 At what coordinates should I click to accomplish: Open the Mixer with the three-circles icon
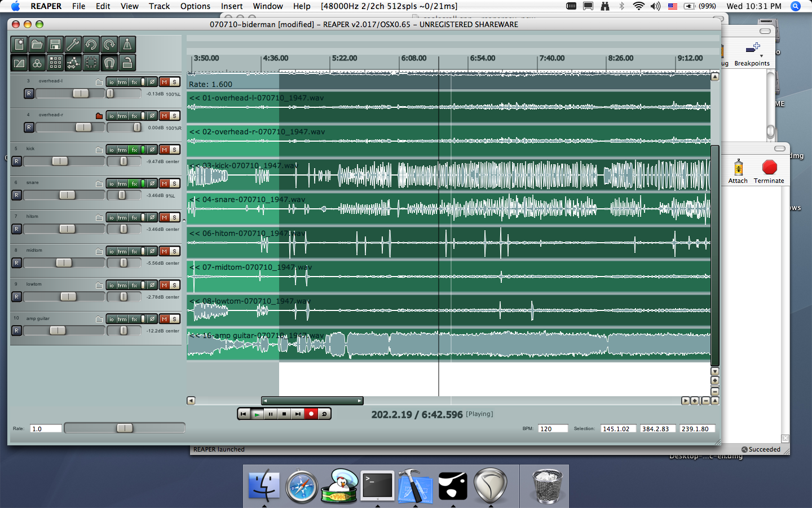coord(37,63)
